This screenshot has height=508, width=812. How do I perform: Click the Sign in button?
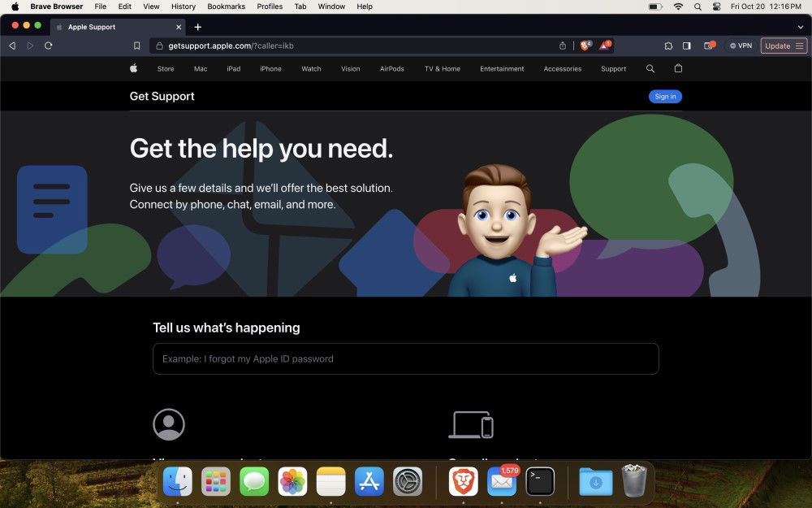pos(665,96)
